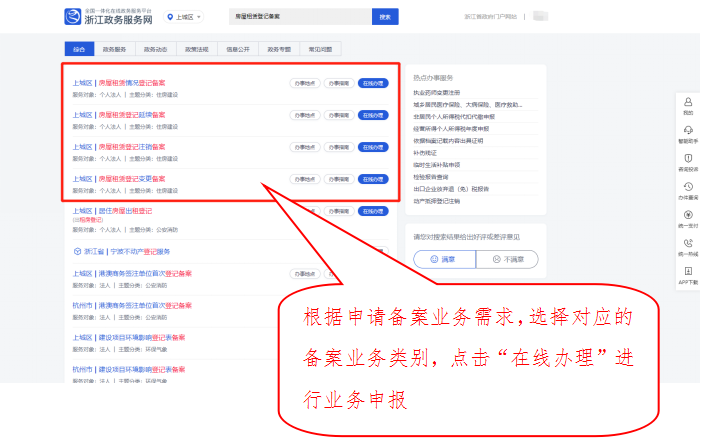Open 上城区 | 港澳商务签注单位首次登记备案
The height and width of the screenshot is (438, 701).
[132, 274]
